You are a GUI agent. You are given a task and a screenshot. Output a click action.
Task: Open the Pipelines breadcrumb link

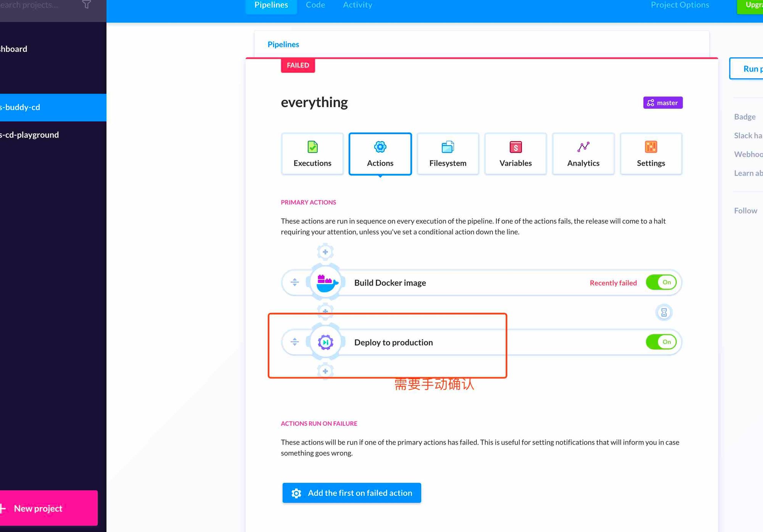pos(283,44)
